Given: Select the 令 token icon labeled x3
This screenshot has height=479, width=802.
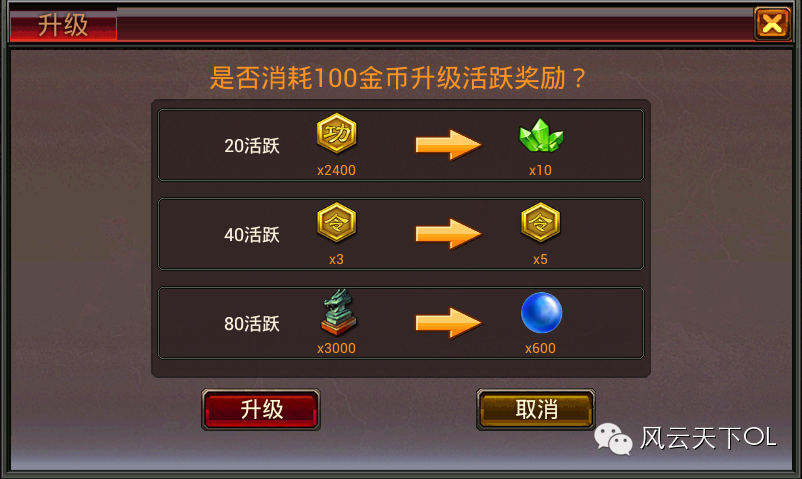Looking at the screenshot, I should tap(337, 223).
